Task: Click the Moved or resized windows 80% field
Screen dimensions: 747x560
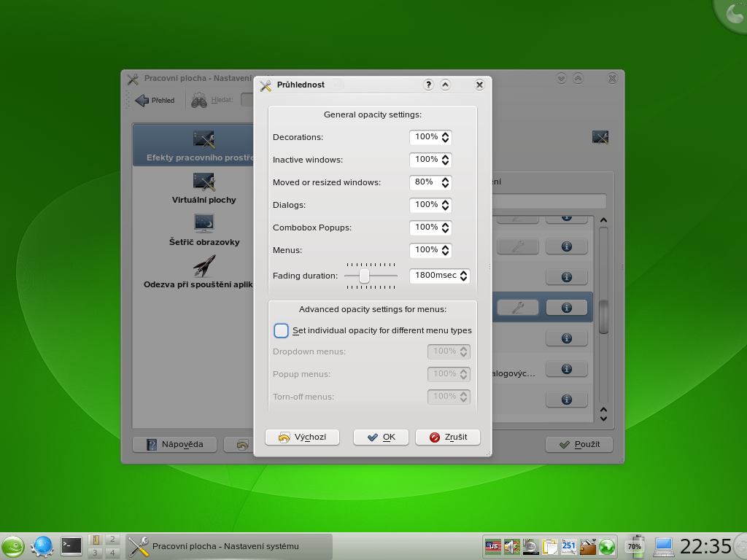Action: click(x=425, y=182)
